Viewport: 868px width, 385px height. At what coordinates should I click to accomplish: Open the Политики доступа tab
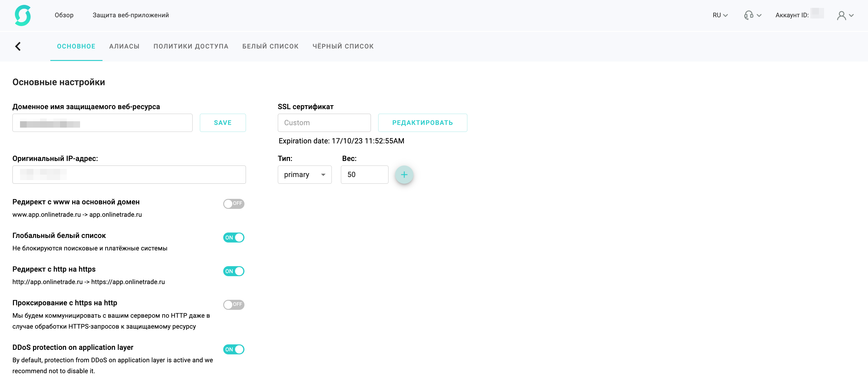(191, 46)
